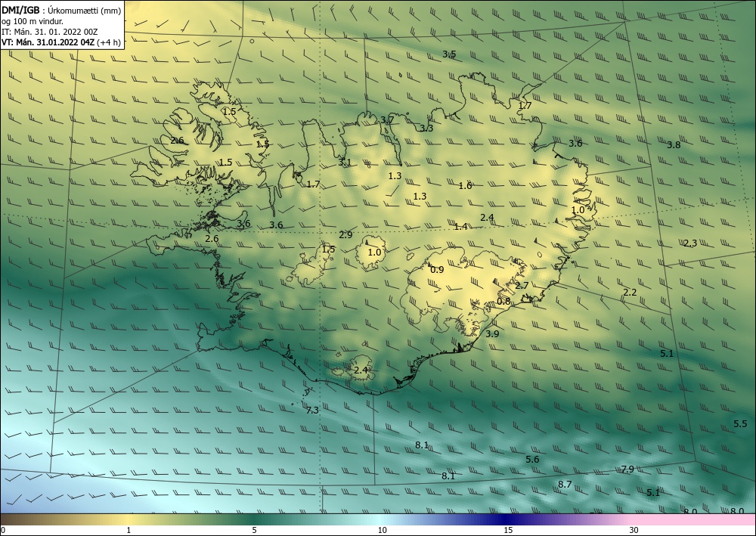Click the 3.5 value north of Iceland

[449, 54]
